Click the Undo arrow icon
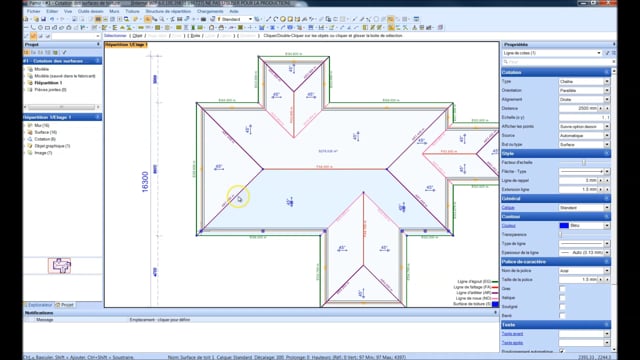 [52, 19]
